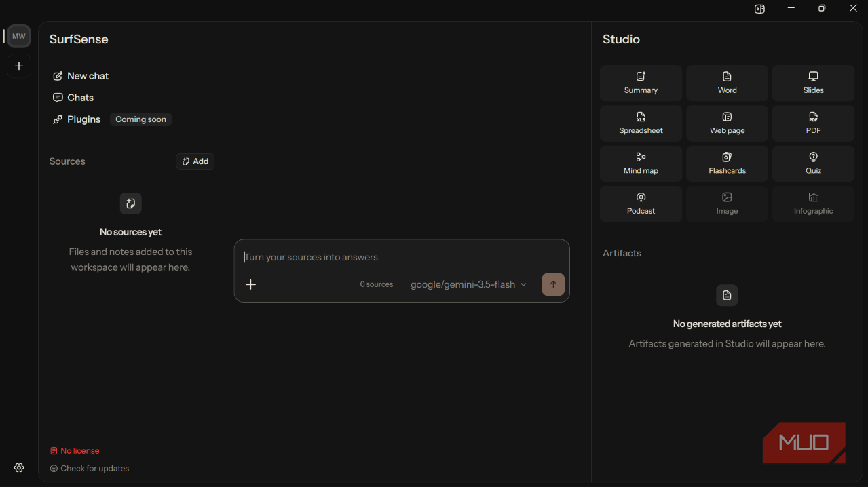Generate Flashcards
The height and width of the screenshot is (487, 868).
point(727,163)
